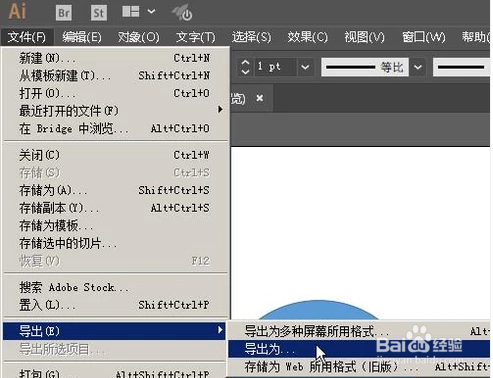This screenshot has height=378, width=493.
Task: Choose 新建(N)... from File menu
Action: pyautogui.click(x=115, y=58)
